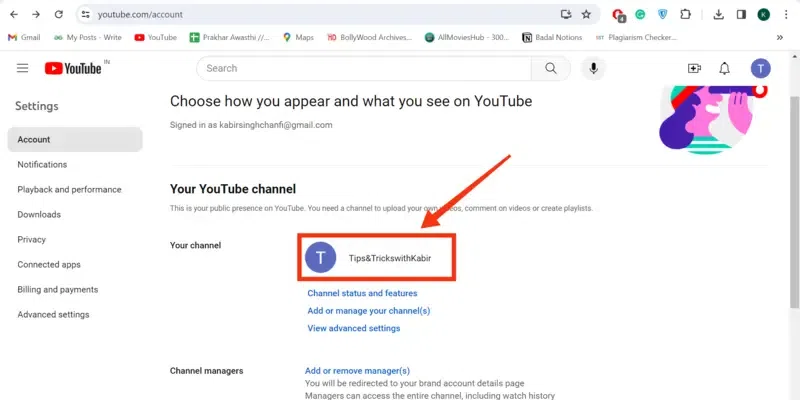This screenshot has width=800, height=400.
Task: Open the Chrome three-dot menu
Action: (786, 14)
